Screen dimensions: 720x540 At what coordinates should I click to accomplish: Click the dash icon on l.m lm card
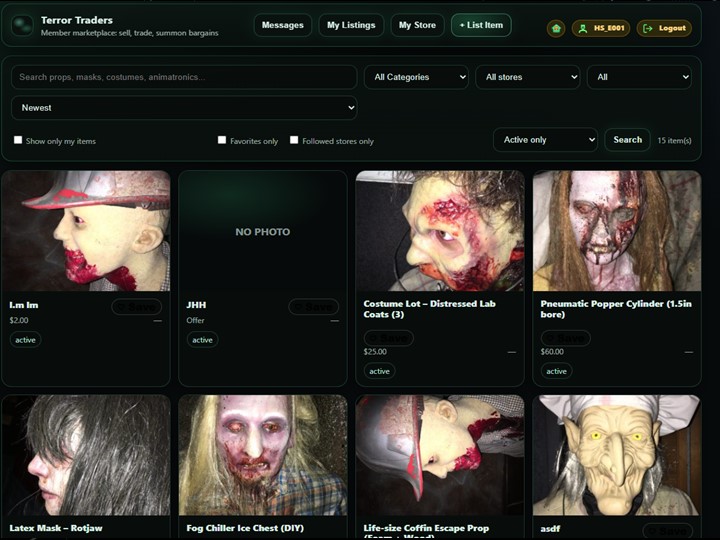click(x=158, y=321)
